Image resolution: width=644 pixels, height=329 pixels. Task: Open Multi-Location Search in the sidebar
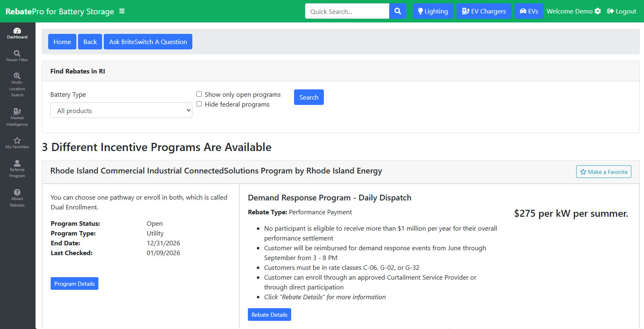coord(17,85)
